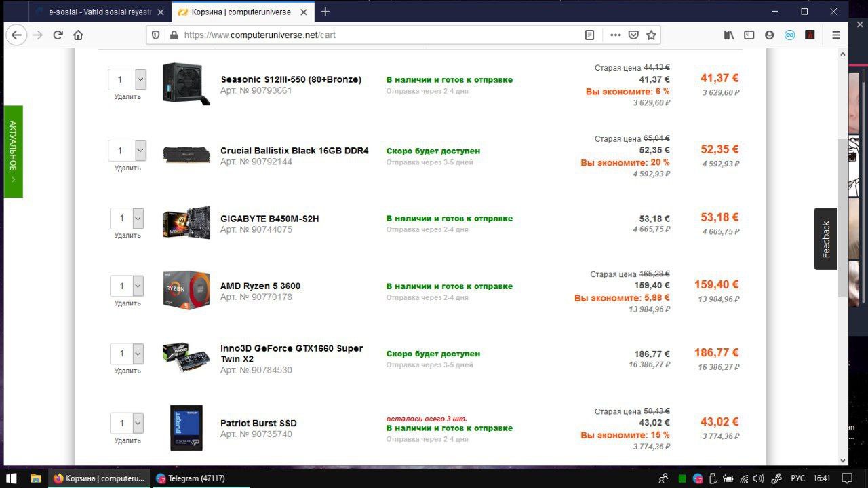Open GIGABYTE B450M-S2H product link
868x488 pixels.
click(x=269, y=219)
